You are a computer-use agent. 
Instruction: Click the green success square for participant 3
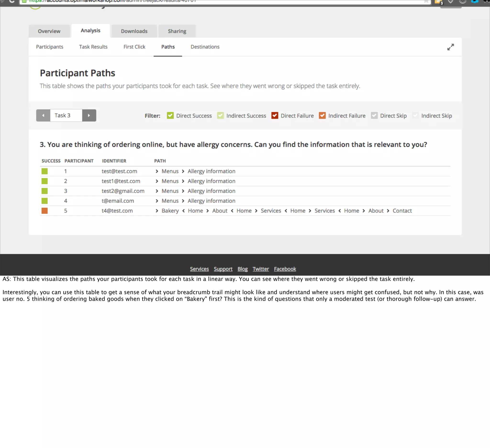coord(45,191)
